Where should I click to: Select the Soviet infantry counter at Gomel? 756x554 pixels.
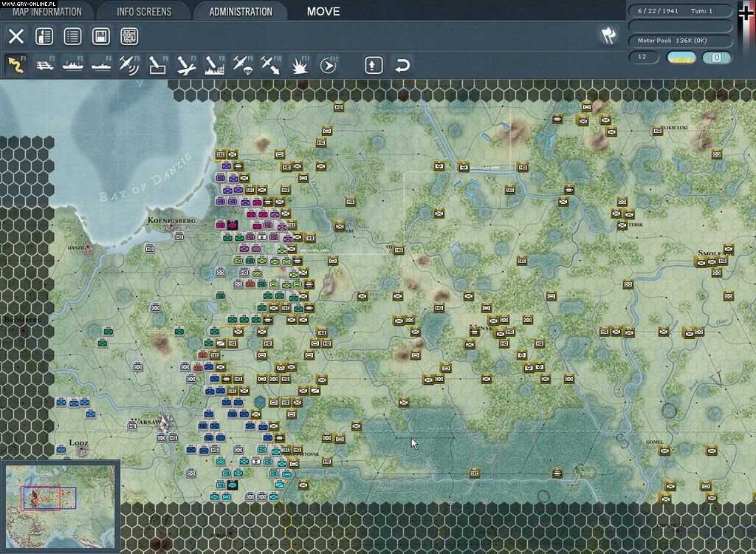click(665, 451)
